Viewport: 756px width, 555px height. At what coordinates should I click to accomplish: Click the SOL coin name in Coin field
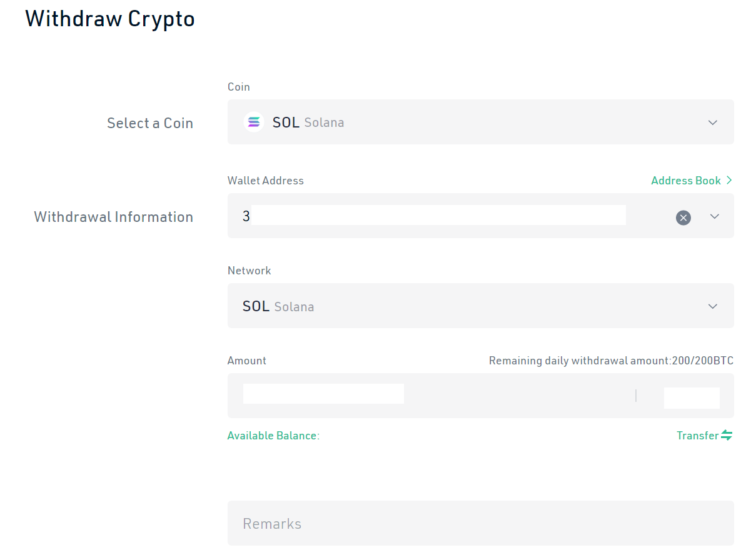pyautogui.click(x=286, y=122)
